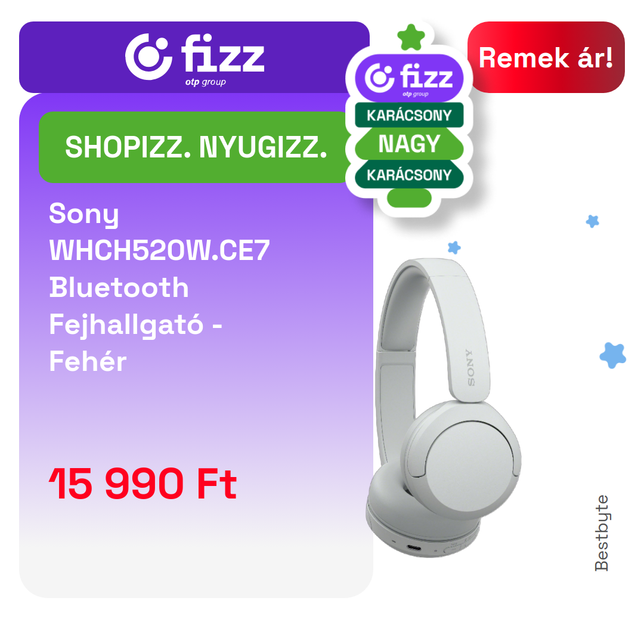
Task: Open the Sony WHCH520W.CE7 product title
Action: point(159,287)
